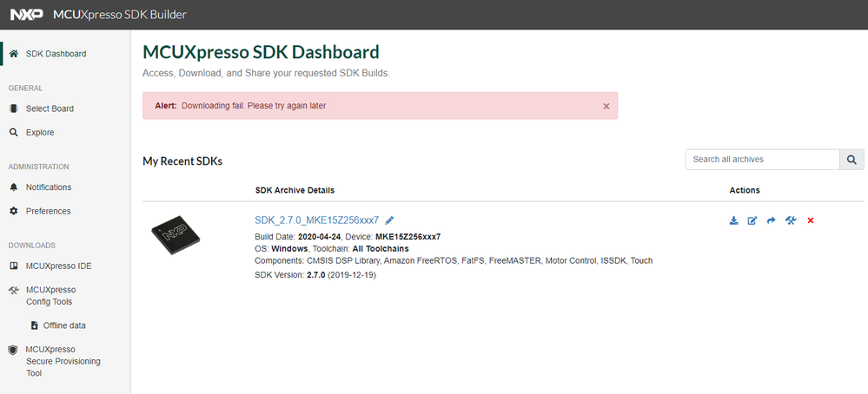The height and width of the screenshot is (394, 868).
Task: Click the Secure Provisioning shield icon
Action: pos(13,350)
